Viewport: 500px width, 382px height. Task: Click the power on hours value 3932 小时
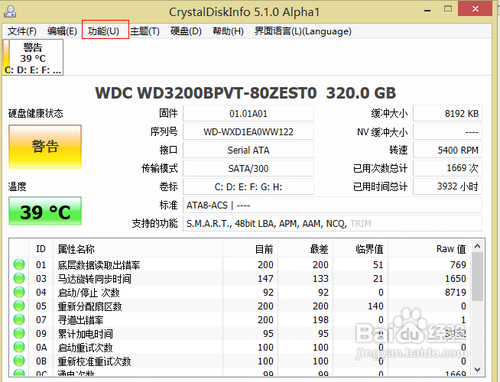tap(448, 187)
